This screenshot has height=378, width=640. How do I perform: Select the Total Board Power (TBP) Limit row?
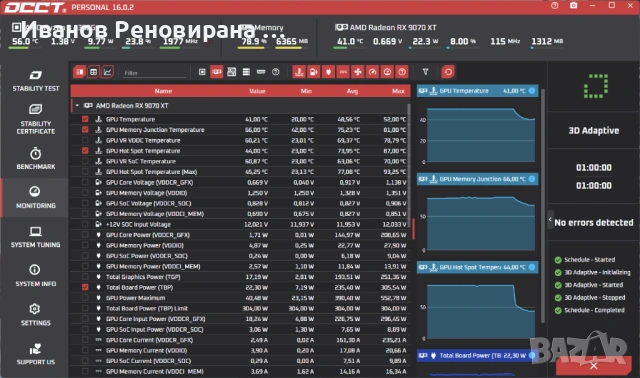[241, 308]
